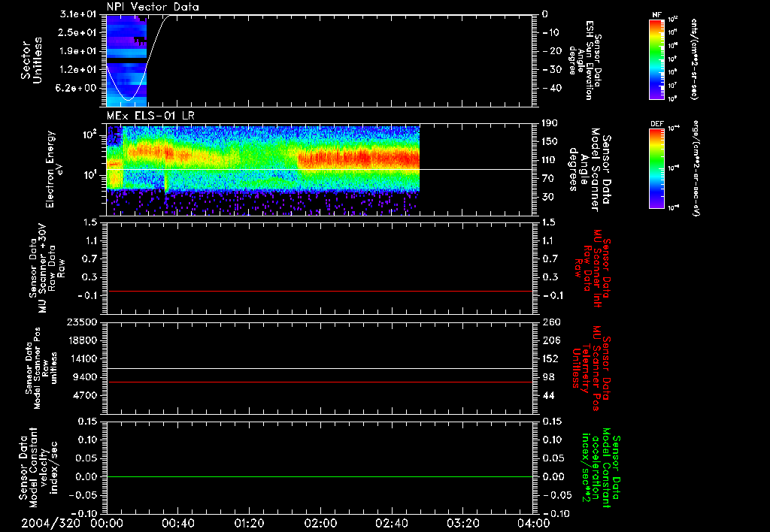
Task: Click the "NF" colorbar label
Action: click(656, 15)
